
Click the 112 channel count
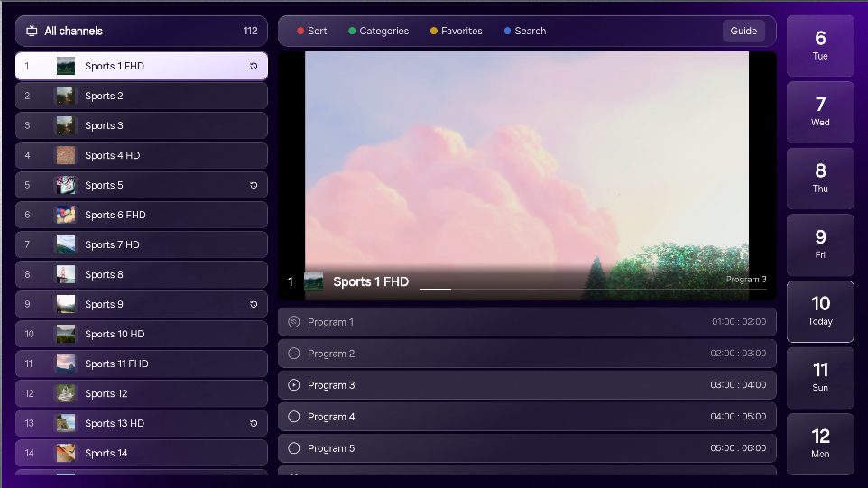coord(250,31)
